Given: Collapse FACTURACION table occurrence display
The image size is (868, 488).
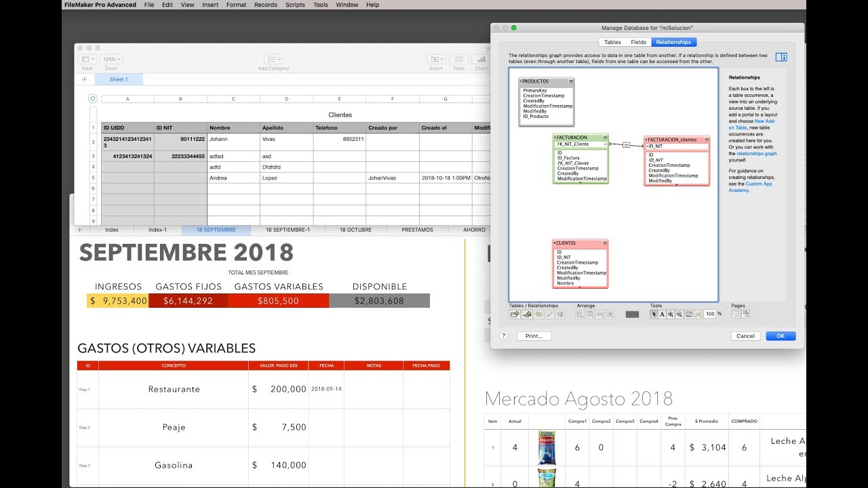Looking at the screenshot, I should coord(605,137).
